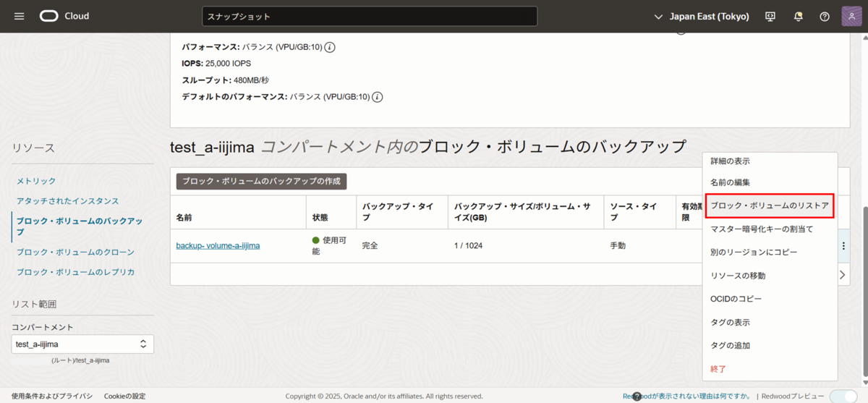Open the user profile avatar
The image size is (868, 403).
851,16
